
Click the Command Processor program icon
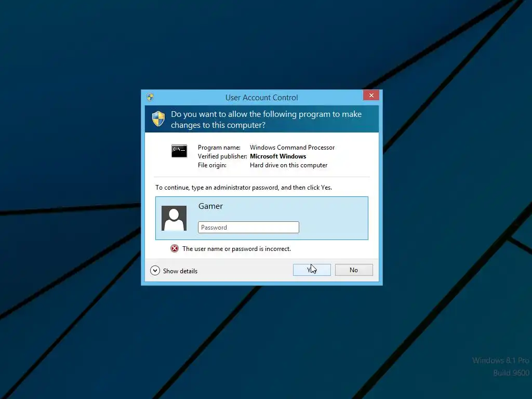[179, 151]
